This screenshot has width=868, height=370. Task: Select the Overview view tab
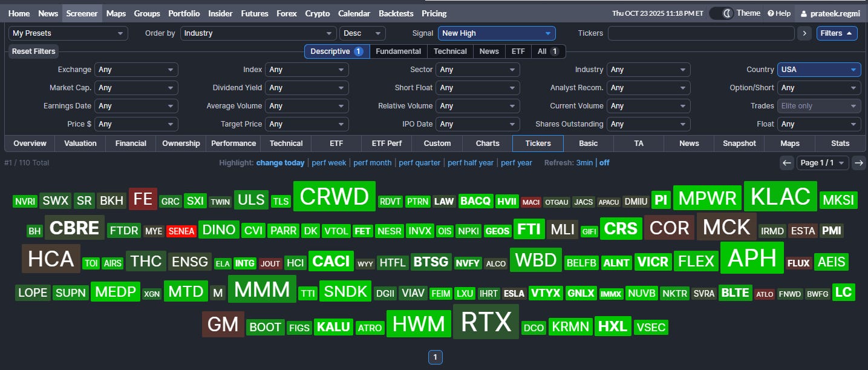[x=30, y=144]
